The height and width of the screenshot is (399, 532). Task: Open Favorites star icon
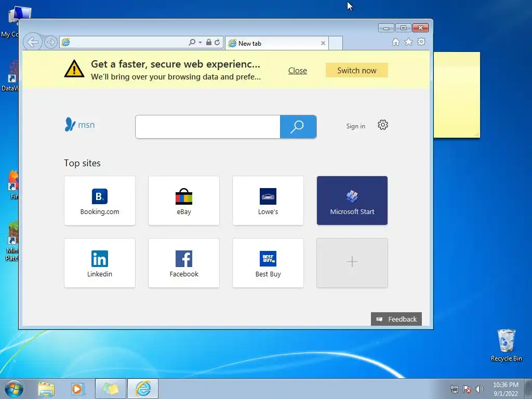tap(408, 42)
